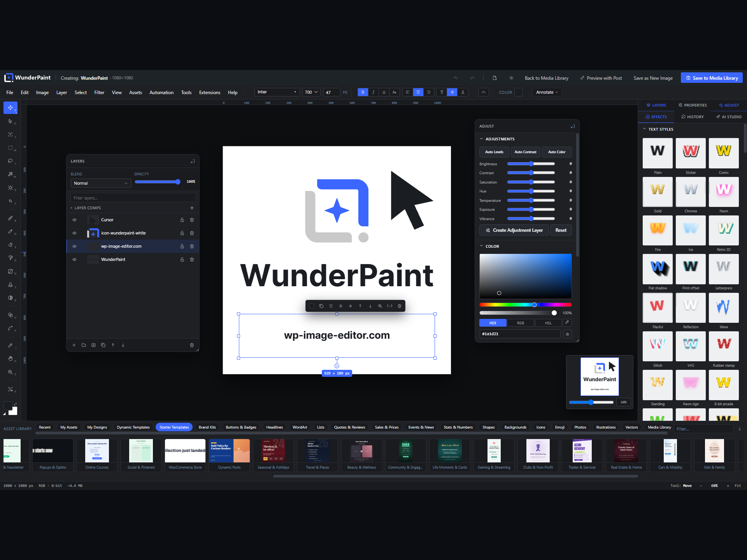
Task: Select the Magic Wand tool
Action: click(x=11, y=174)
